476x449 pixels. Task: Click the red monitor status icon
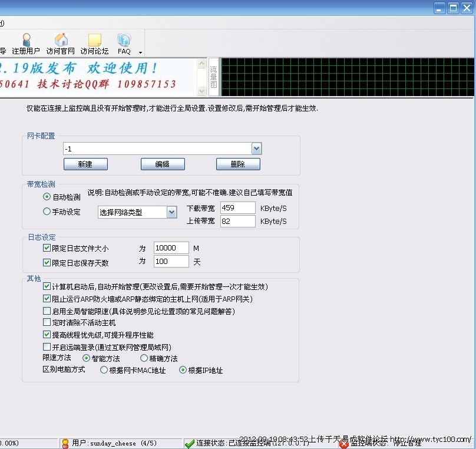(x=344, y=443)
